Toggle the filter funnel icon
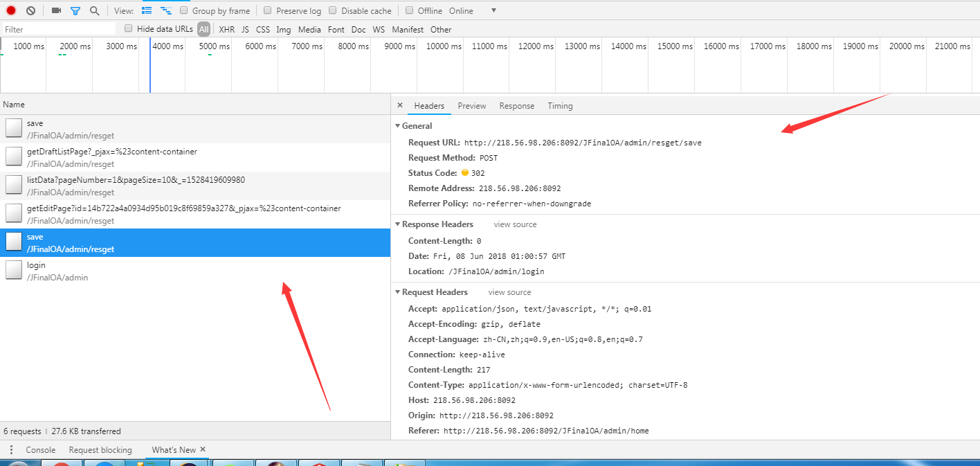The width and height of the screenshot is (980, 466). coord(75,11)
